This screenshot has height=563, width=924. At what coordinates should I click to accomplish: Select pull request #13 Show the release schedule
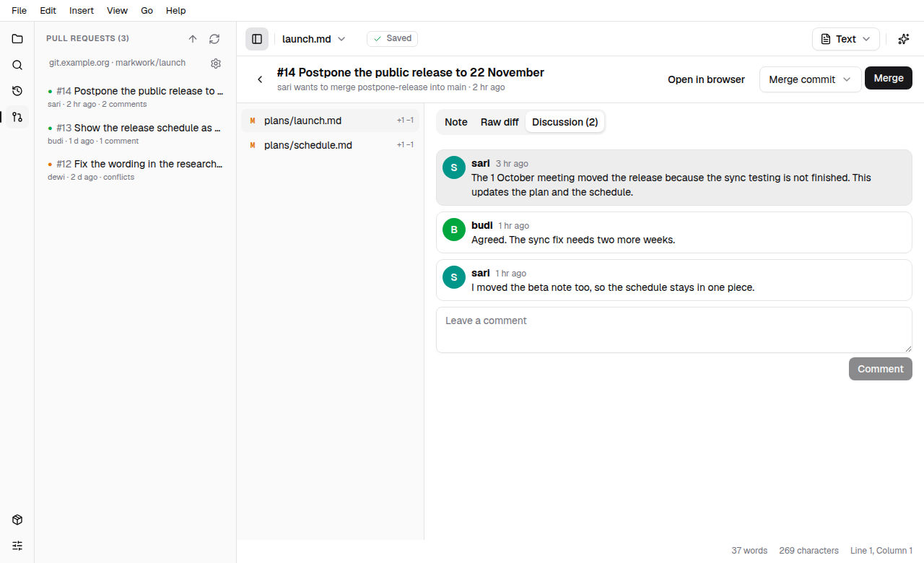click(136, 134)
